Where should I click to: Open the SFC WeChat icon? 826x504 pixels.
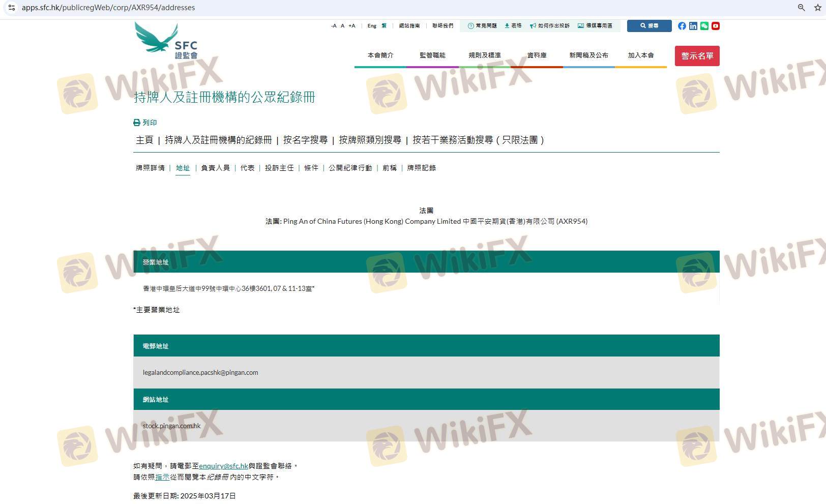click(704, 26)
